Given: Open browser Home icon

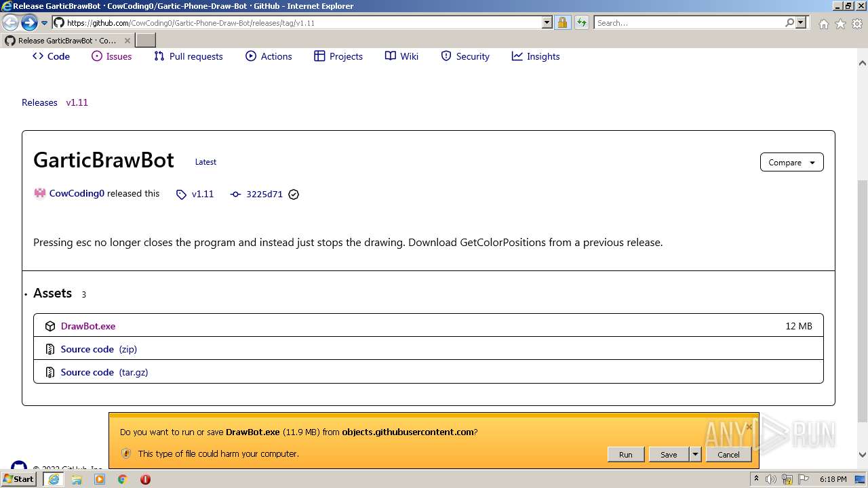Looking at the screenshot, I should click(x=823, y=24).
